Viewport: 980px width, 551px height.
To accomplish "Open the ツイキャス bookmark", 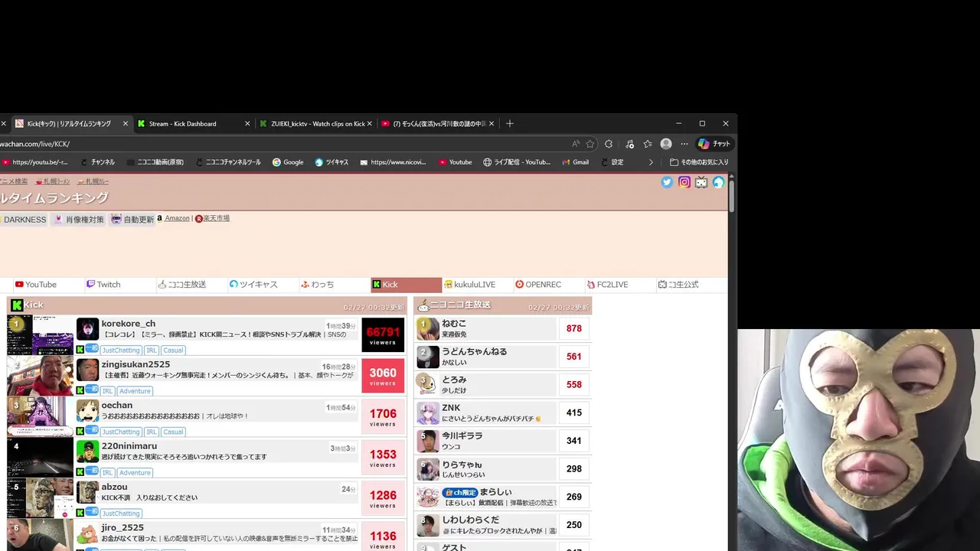I will (x=332, y=162).
